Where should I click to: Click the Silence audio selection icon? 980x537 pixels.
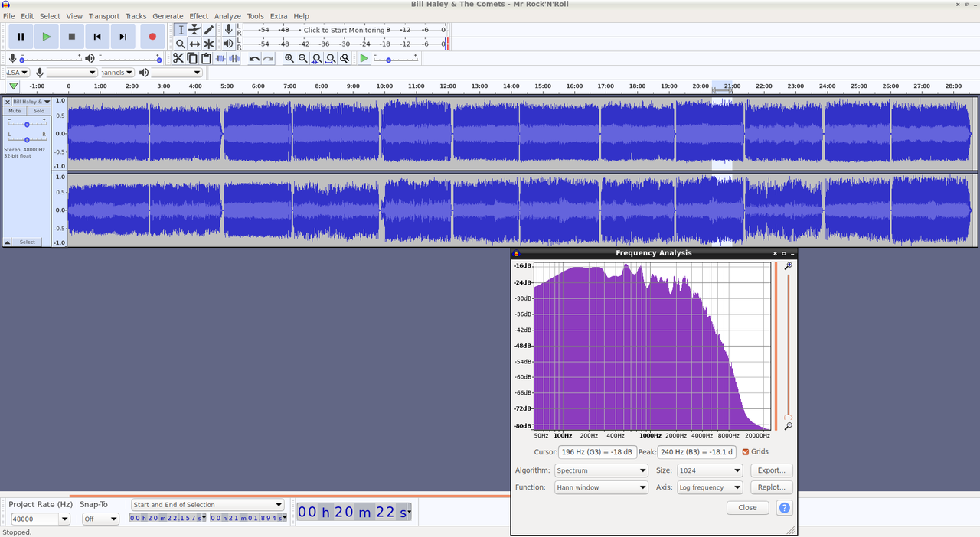(234, 58)
